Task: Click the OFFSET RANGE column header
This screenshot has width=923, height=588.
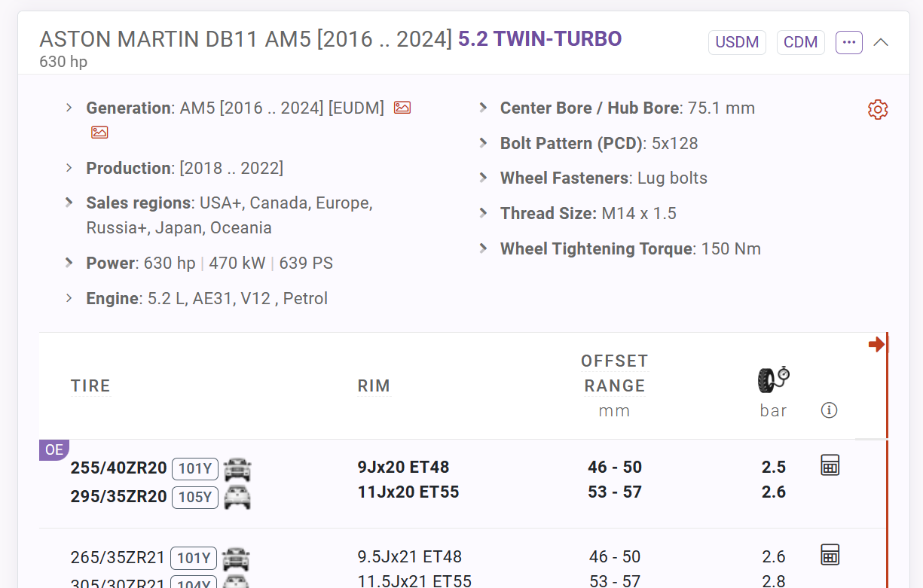Action: click(615, 373)
